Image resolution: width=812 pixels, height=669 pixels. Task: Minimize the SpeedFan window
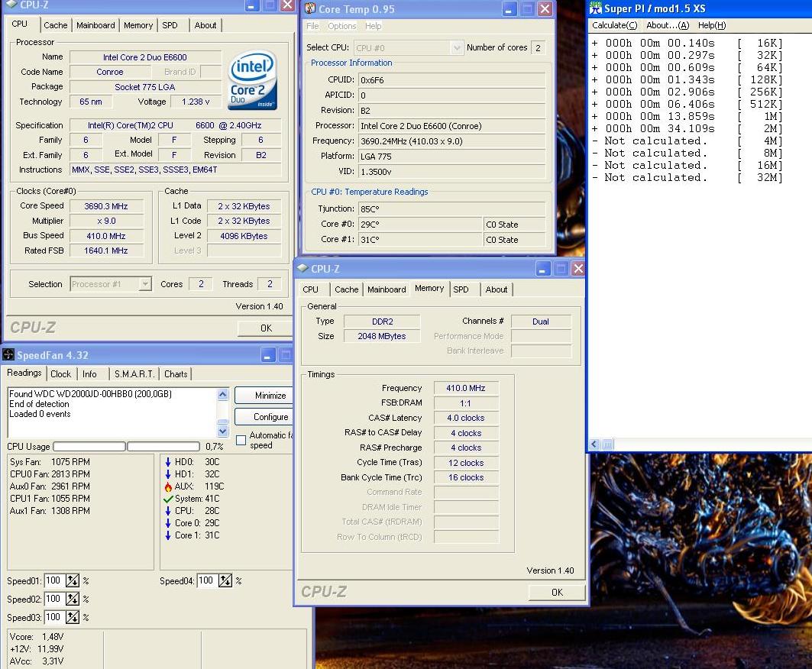point(267,355)
